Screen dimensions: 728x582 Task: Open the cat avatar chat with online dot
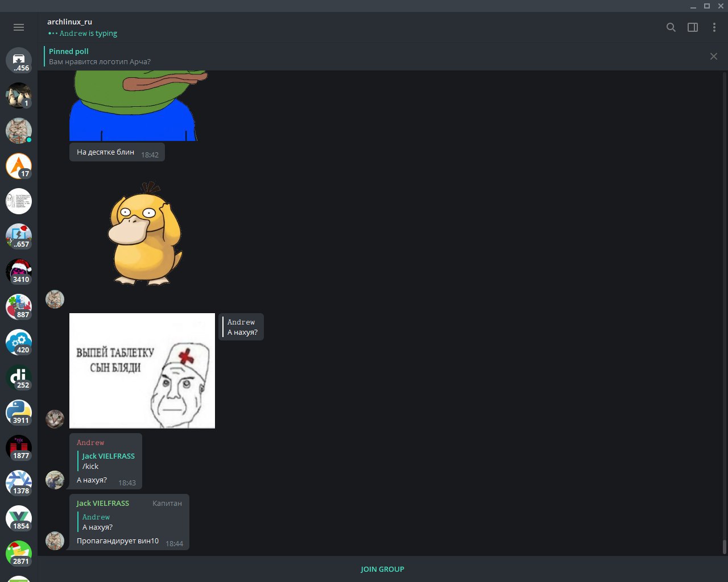point(19,131)
